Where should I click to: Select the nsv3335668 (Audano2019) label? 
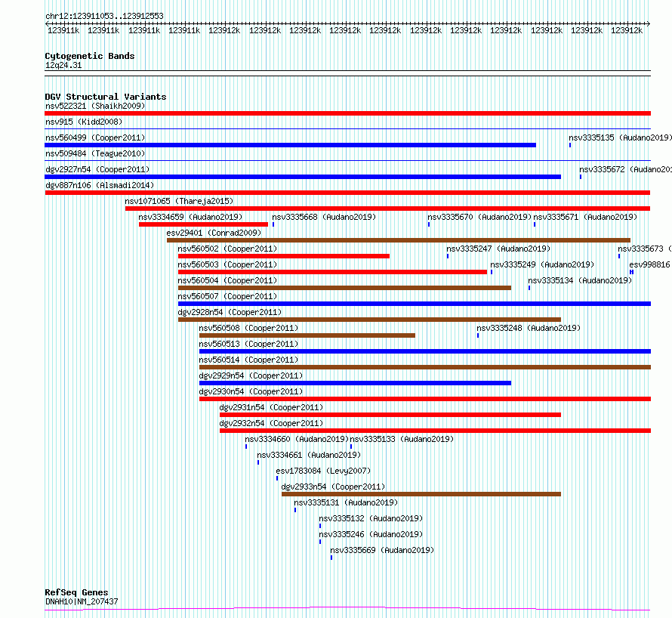click(324, 217)
